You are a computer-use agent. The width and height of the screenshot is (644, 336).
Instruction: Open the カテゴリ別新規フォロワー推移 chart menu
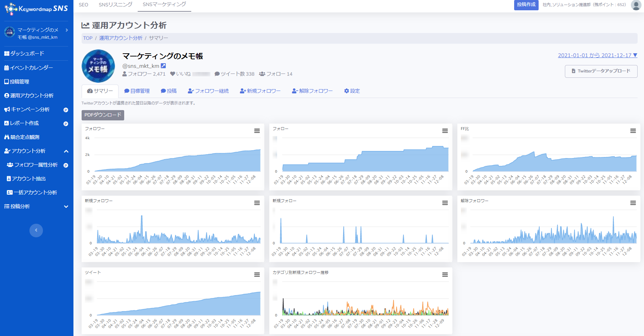(x=445, y=275)
